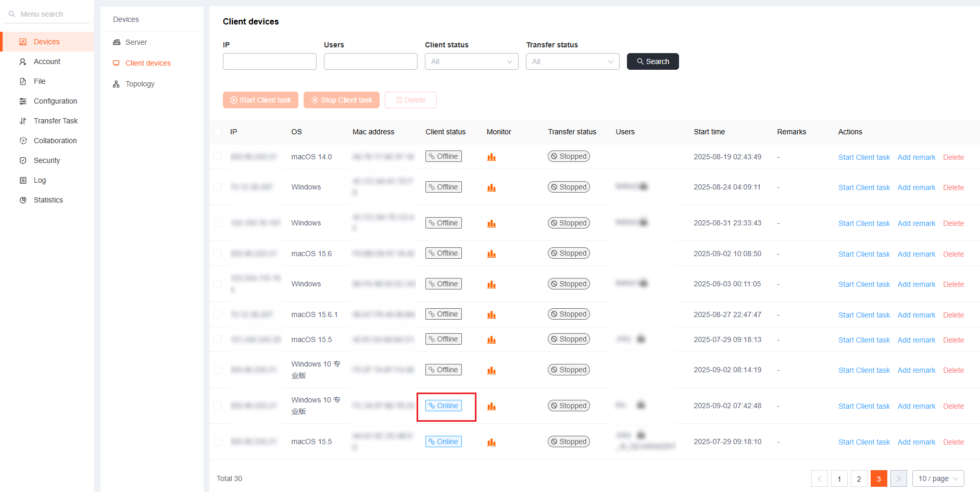Click Add remark for the macOS 14.0 device
Image resolution: width=980 pixels, height=492 pixels.
[916, 157]
